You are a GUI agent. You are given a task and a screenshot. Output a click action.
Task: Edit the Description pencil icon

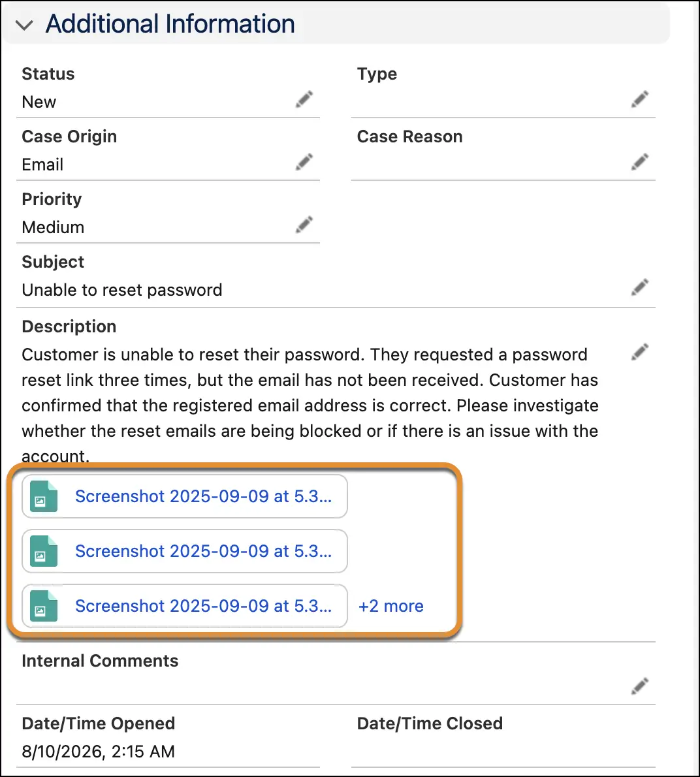coord(639,352)
